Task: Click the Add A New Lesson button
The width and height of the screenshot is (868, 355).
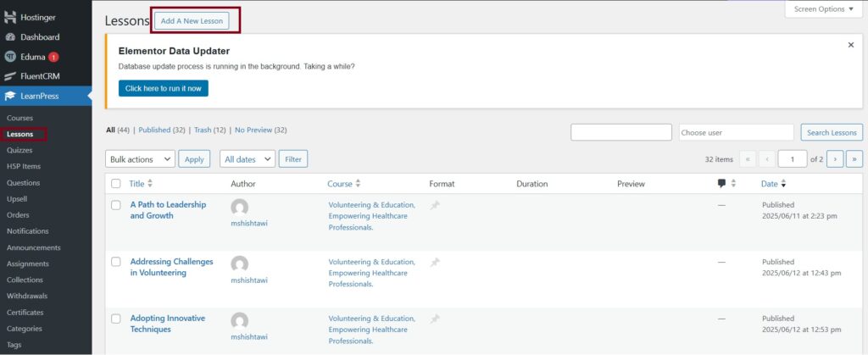Action: 192,21
